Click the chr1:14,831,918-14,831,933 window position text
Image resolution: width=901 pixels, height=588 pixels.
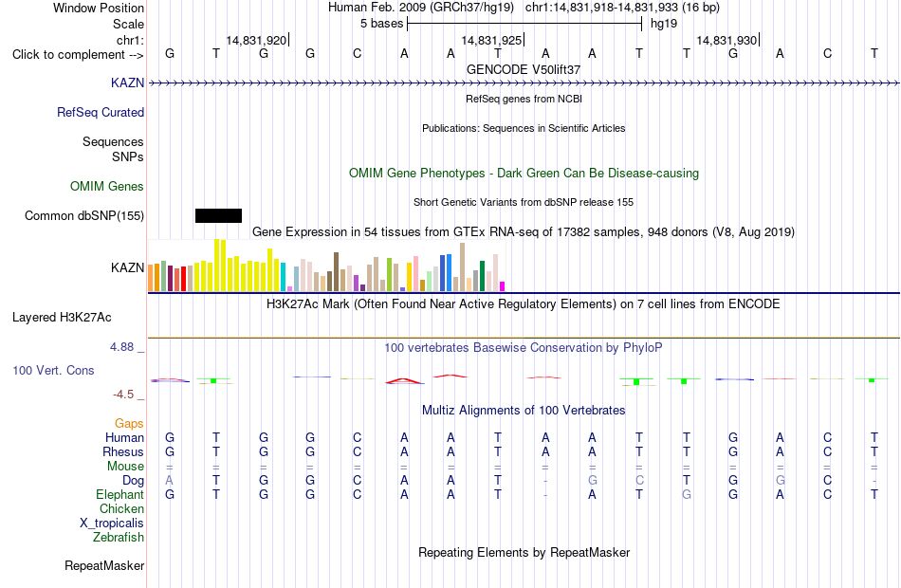622,8
